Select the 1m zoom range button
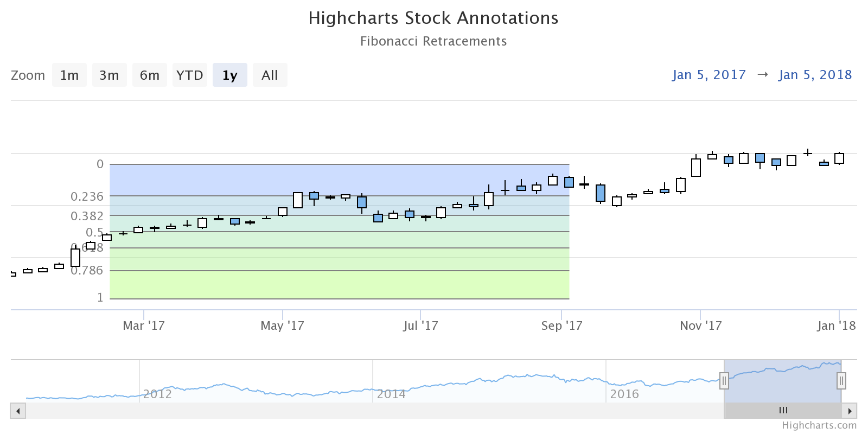 pos(69,75)
